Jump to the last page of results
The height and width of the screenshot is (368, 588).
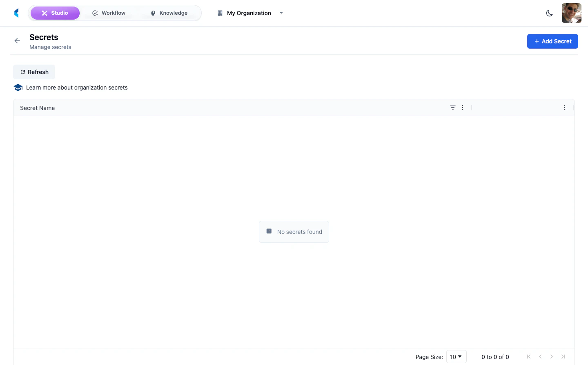tap(563, 357)
